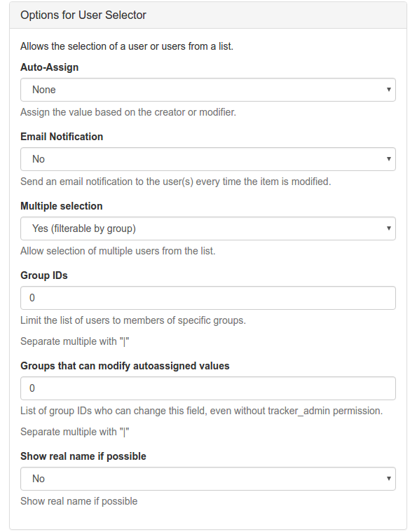Open Show real name if possible dropdown

click(x=208, y=479)
